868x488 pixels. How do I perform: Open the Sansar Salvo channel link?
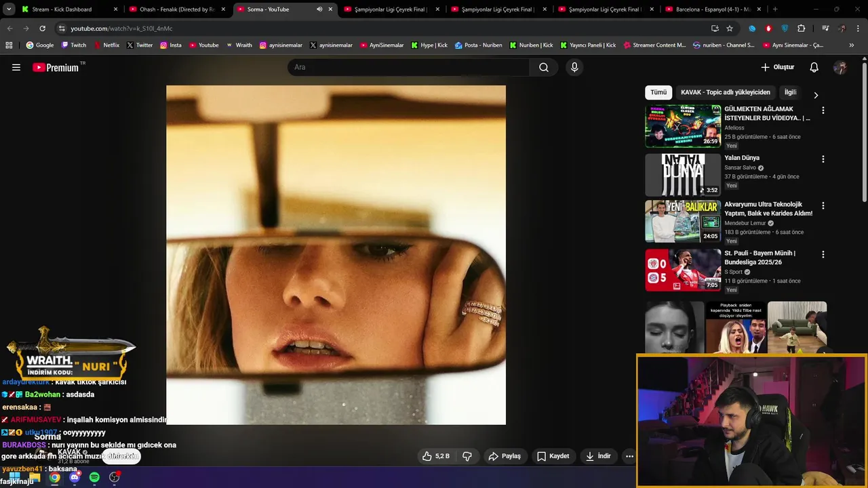point(740,167)
